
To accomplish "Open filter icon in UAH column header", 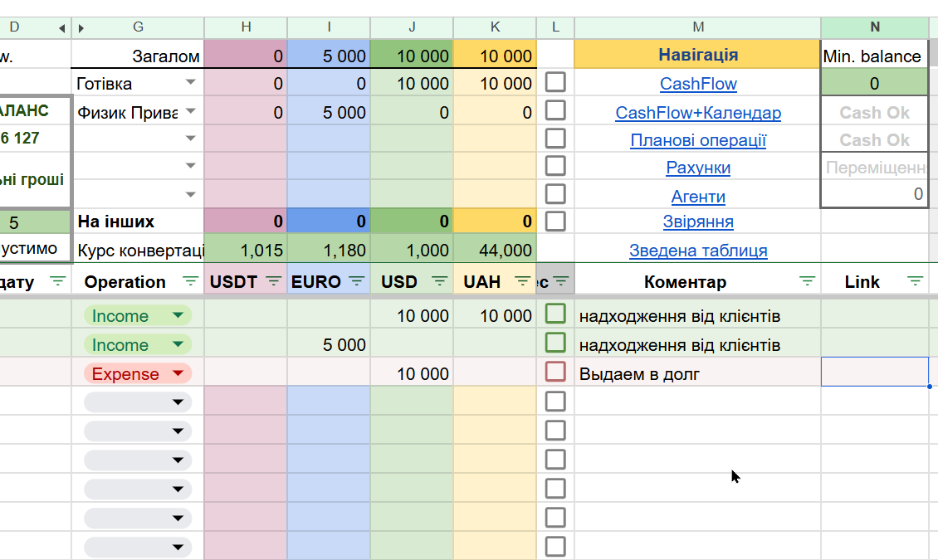I will point(522,282).
